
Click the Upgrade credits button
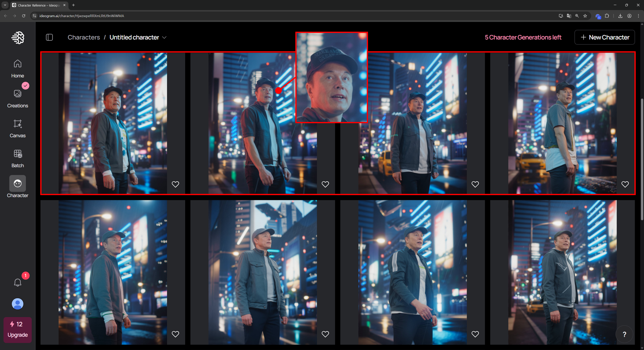pos(18,330)
